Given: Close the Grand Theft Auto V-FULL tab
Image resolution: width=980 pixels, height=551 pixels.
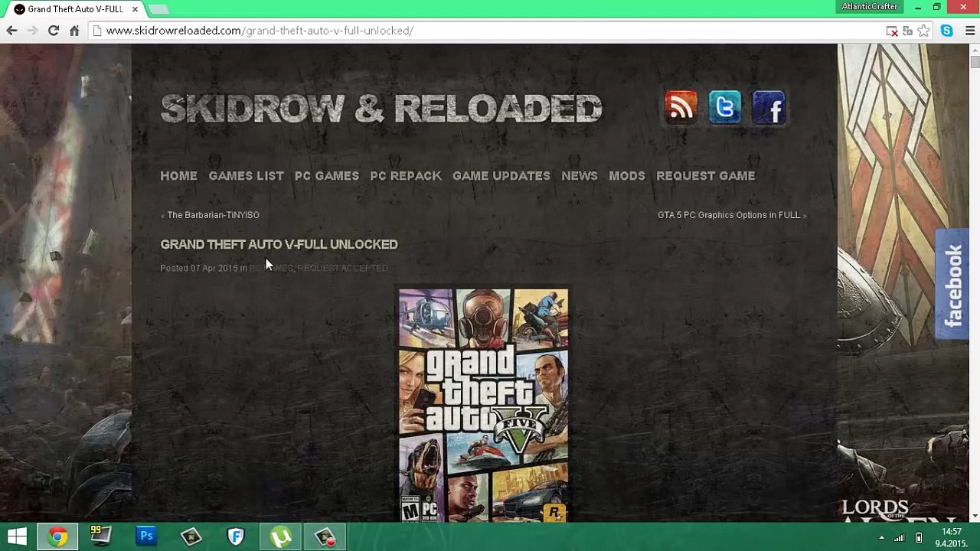Looking at the screenshot, I should click(135, 9).
